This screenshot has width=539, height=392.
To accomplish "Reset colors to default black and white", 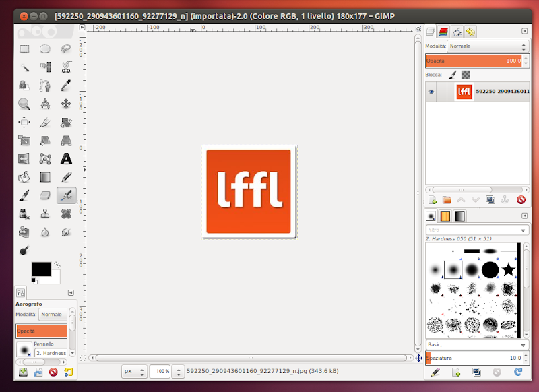I will click(34, 281).
